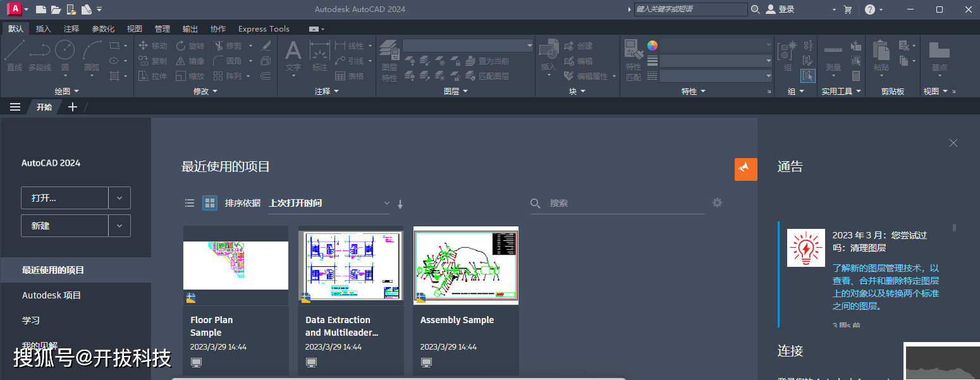Click the 新建 button
980x380 pixels.
pyautogui.click(x=64, y=226)
